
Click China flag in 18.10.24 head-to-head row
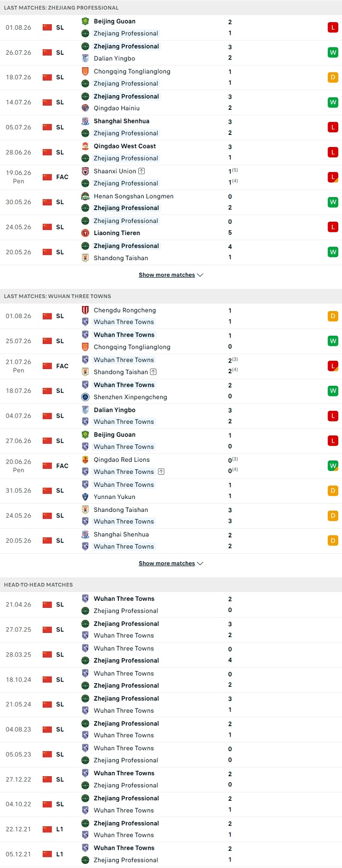[47, 680]
